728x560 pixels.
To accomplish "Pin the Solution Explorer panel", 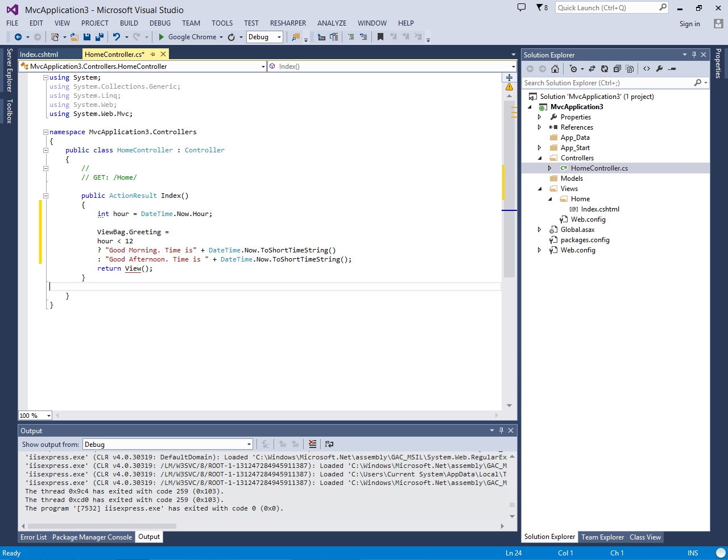I will [x=695, y=55].
